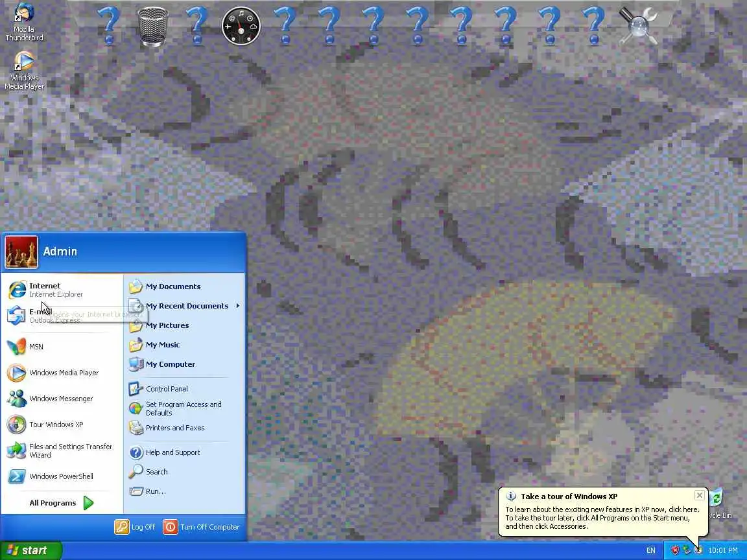The width and height of the screenshot is (747, 560).
Task: Click the green network connection tray icon
Action: [x=687, y=550]
